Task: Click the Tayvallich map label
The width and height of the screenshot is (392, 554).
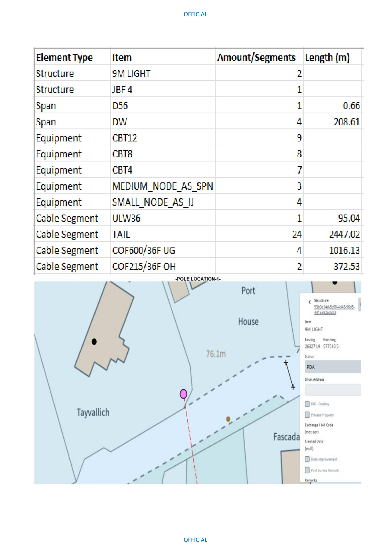Action: 93,413
